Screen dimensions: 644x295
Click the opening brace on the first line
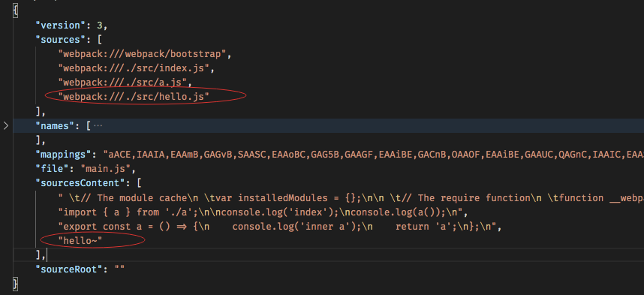click(16, 11)
